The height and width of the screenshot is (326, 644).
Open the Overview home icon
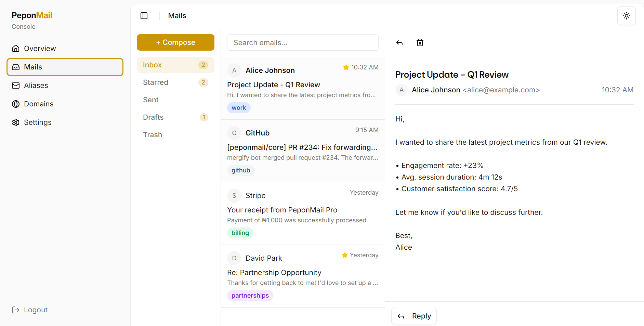click(x=16, y=48)
